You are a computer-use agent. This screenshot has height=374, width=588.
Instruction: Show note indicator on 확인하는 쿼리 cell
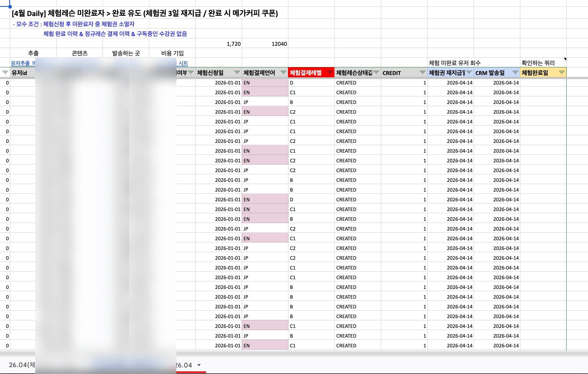tap(565, 59)
